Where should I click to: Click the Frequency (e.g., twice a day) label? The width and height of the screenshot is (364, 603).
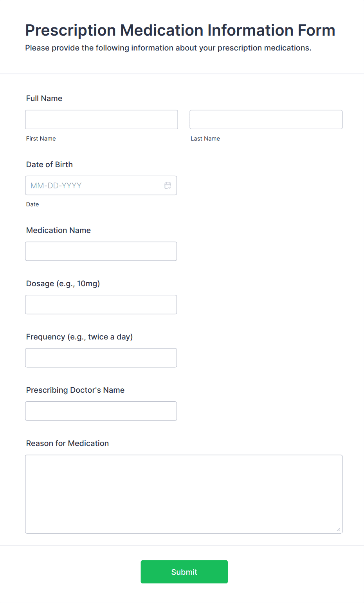[79, 337]
